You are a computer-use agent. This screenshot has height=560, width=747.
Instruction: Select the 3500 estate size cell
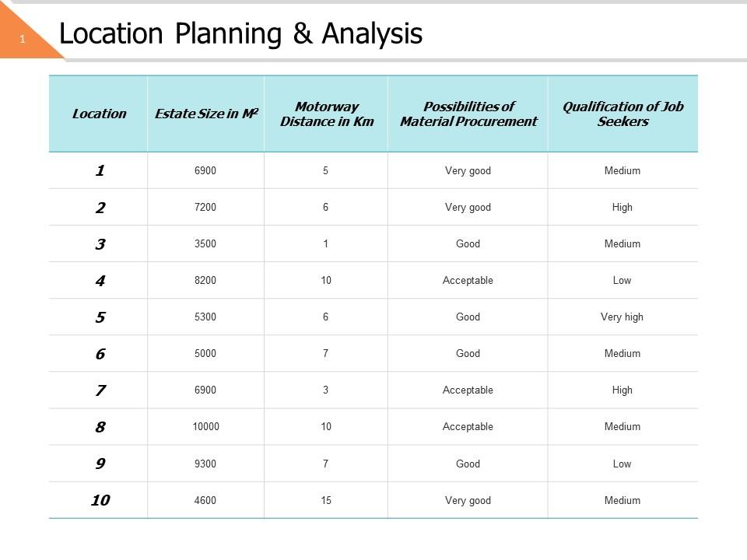click(x=205, y=244)
